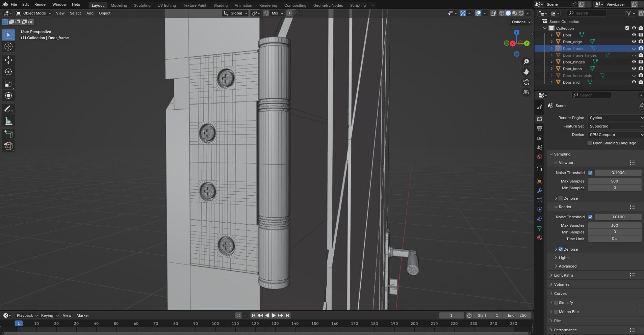Open the Modifiers properties tab
Viewport: 644px width, 335px height.
540,191
